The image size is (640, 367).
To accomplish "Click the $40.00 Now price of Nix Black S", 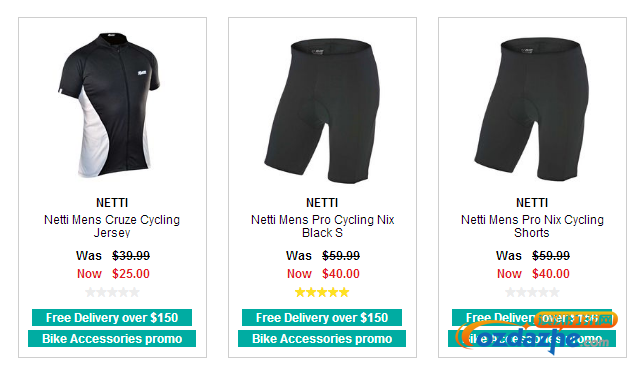I will (341, 274).
